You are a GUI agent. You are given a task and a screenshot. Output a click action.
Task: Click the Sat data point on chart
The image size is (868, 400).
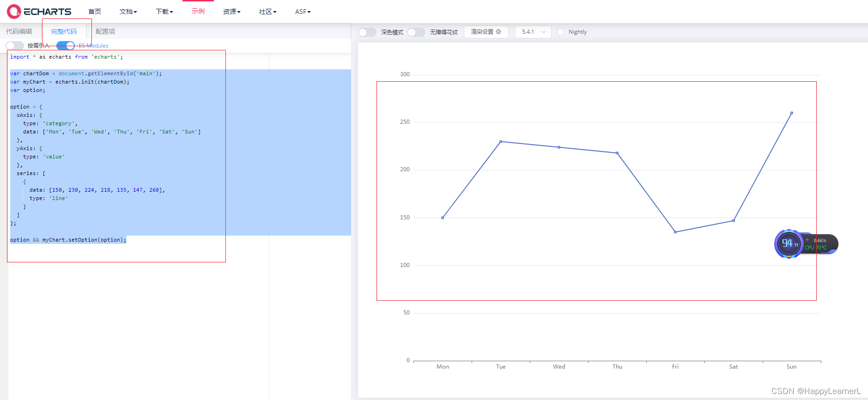(734, 220)
